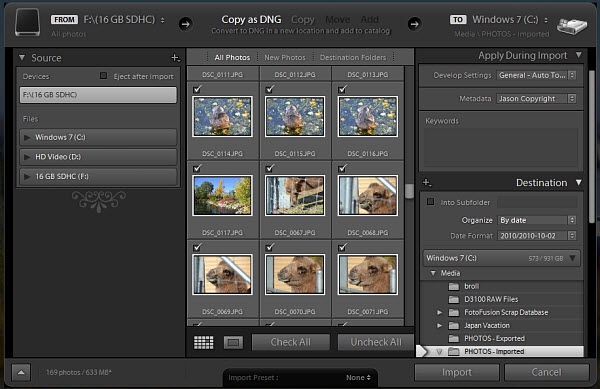Click the FotoFusion Scrap Database folder icon

pos(453,313)
